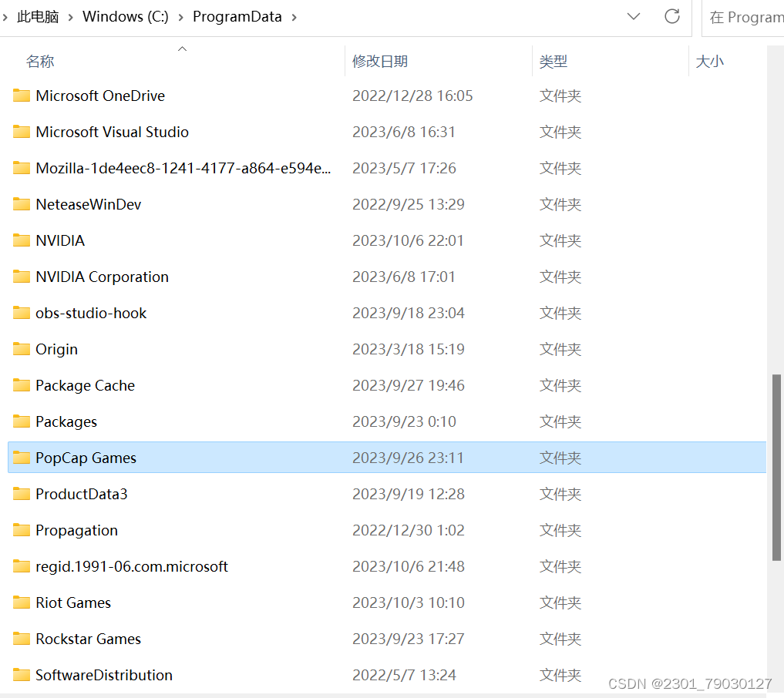The image size is (784, 698).
Task: Sort by the 类型 column header
Action: pyautogui.click(x=553, y=62)
